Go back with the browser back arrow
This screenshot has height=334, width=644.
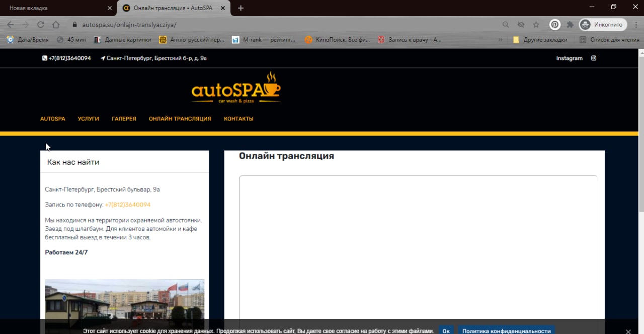[x=11, y=24]
